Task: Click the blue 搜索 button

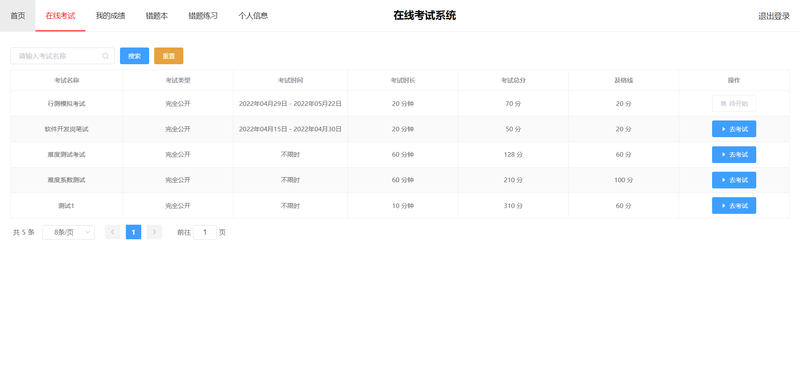Action: click(x=134, y=56)
